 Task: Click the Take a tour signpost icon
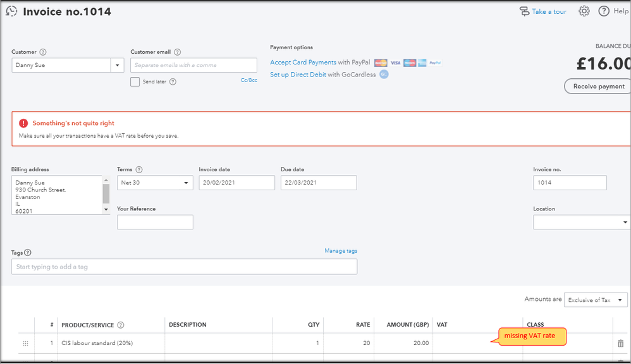(x=524, y=11)
